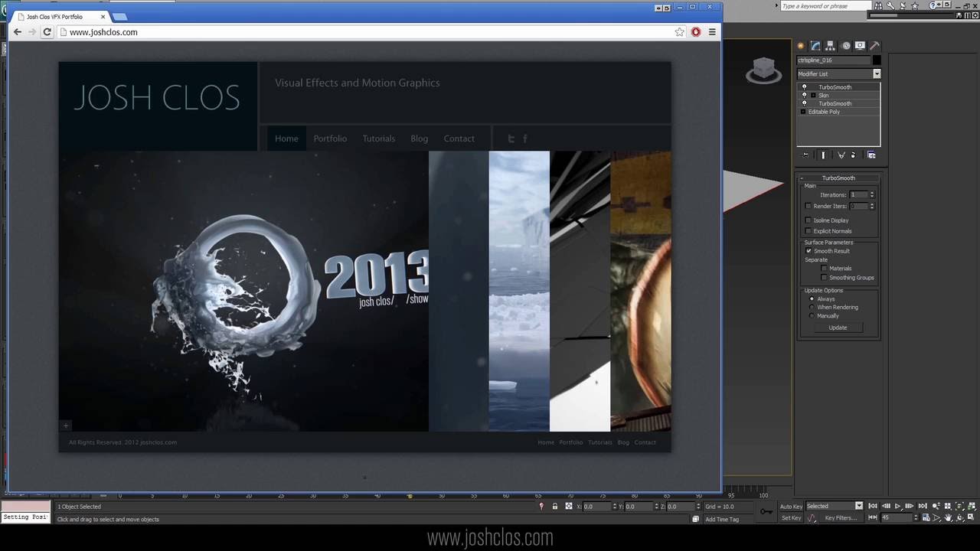Screen dimensions: 980x551
Task: Click the object name field ctrlspline_016
Action: pyautogui.click(x=834, y=60)
